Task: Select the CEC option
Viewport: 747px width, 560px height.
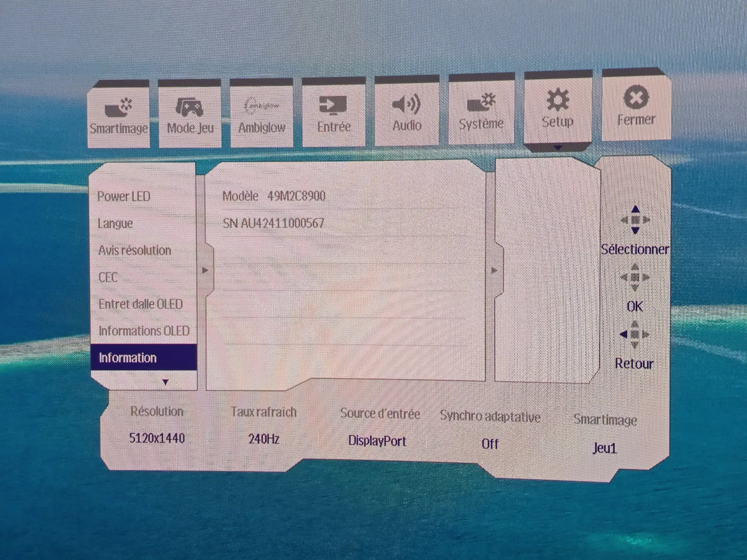Action: 108,277
